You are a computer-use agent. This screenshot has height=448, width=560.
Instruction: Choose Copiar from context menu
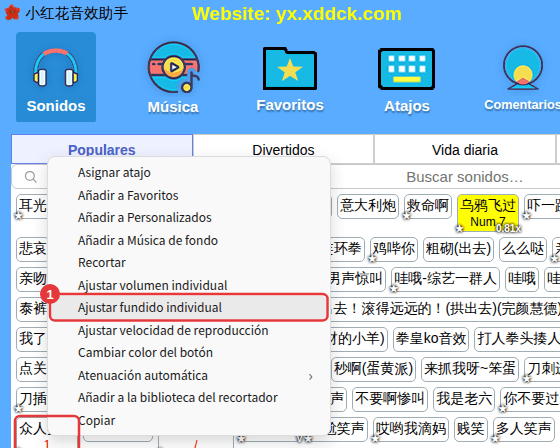189,420
